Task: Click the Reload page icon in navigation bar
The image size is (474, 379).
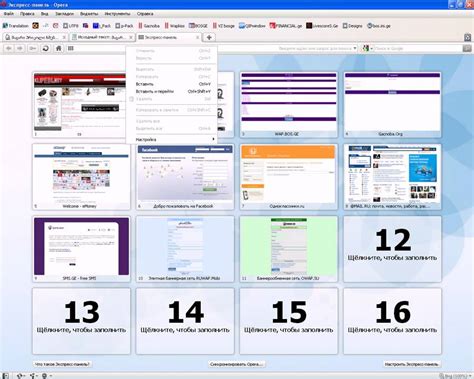Action: (46, 48)
